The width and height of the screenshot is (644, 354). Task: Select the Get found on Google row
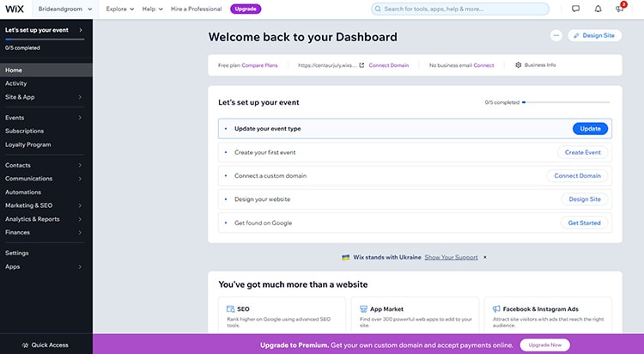[x=415, y=223]
